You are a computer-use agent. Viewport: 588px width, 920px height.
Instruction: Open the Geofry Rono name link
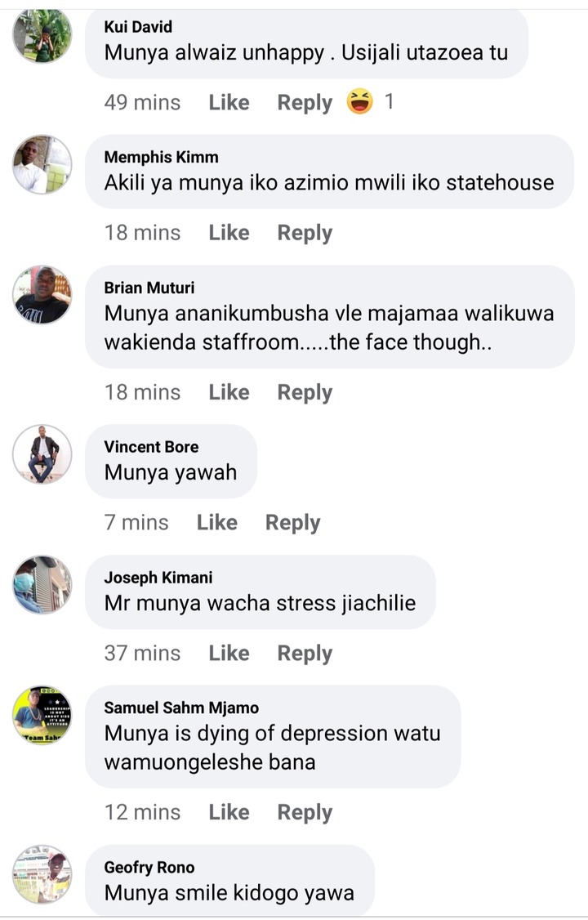click(149, 867)
